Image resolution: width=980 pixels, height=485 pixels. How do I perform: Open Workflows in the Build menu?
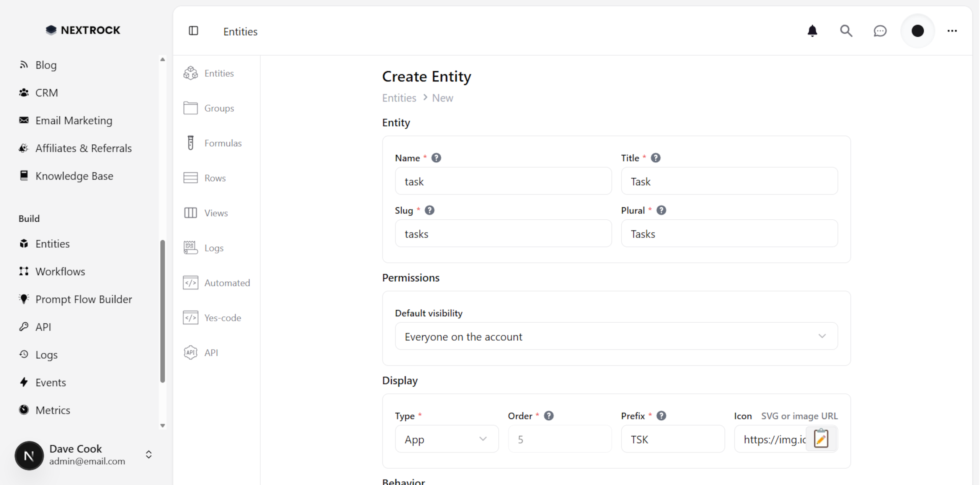[60, 271]
